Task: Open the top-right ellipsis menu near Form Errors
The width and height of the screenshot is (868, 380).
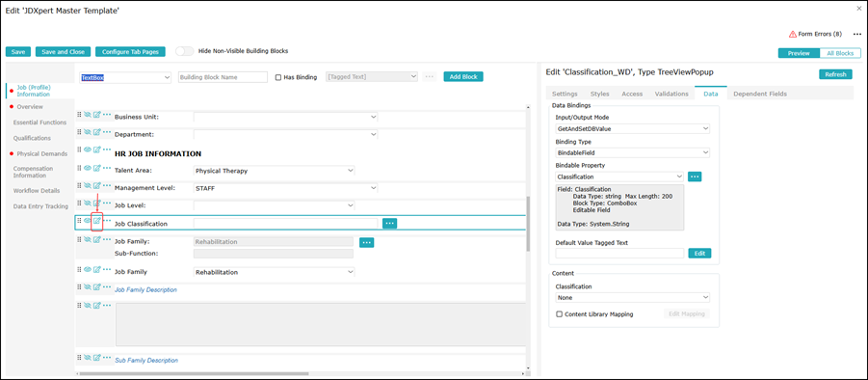Action: tap(857, 35)
